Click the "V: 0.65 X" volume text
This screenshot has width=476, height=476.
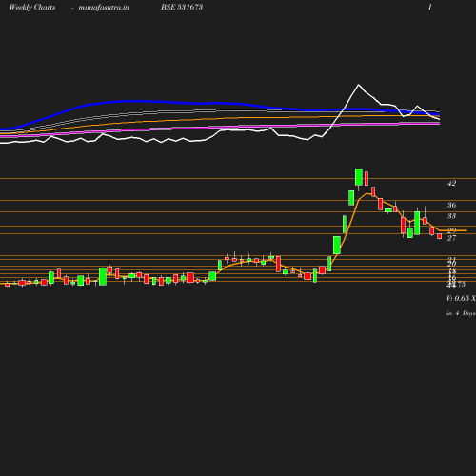click(461, 298)
